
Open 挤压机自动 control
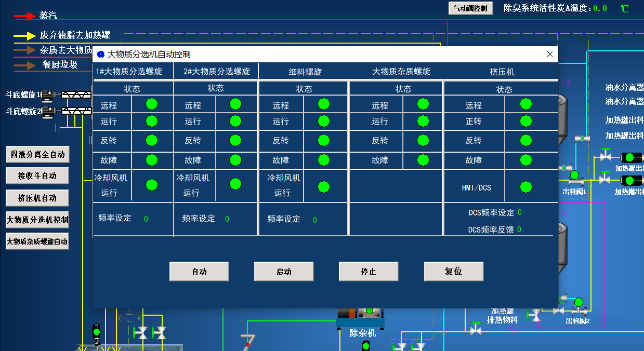[x=37, y=198]
